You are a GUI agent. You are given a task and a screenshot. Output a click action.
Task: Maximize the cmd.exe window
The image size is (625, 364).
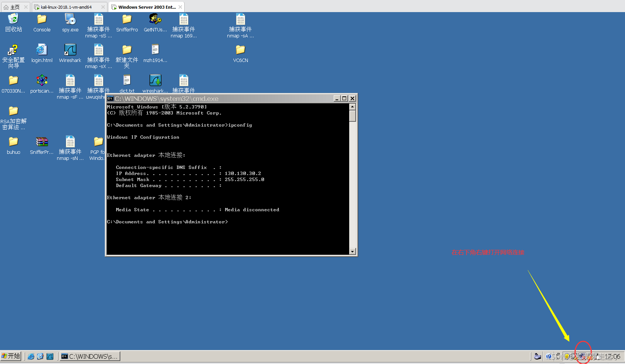[344, 99]
